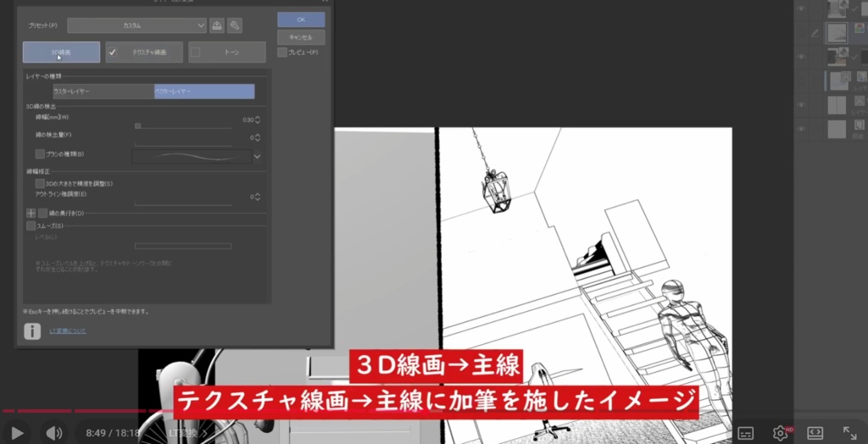Hide the 用紙 layer with eye icon

(800, 129)
